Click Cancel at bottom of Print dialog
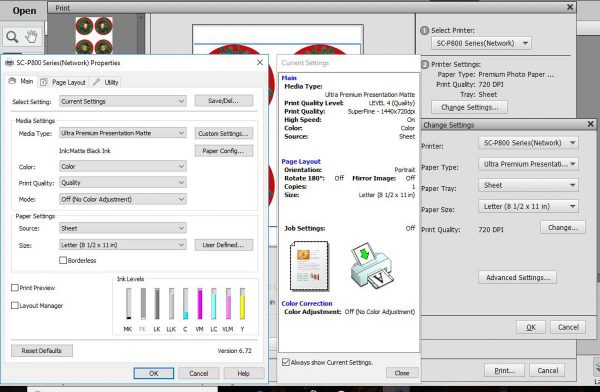 547,371
